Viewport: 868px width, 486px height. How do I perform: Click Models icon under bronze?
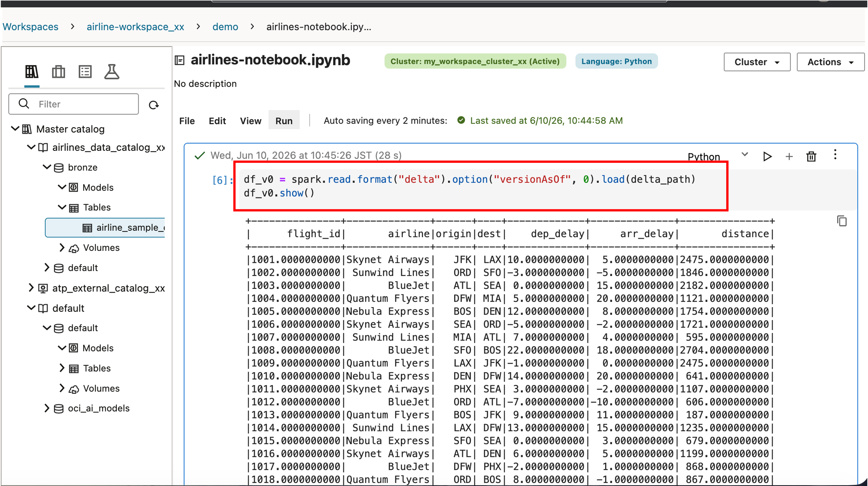click(74, 187)
